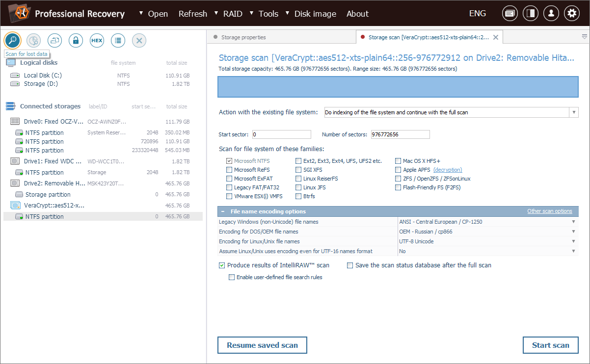The height and width of the screenshot is (364, 590).
Task: Click the user account icon in header
Action: point(551,14)
